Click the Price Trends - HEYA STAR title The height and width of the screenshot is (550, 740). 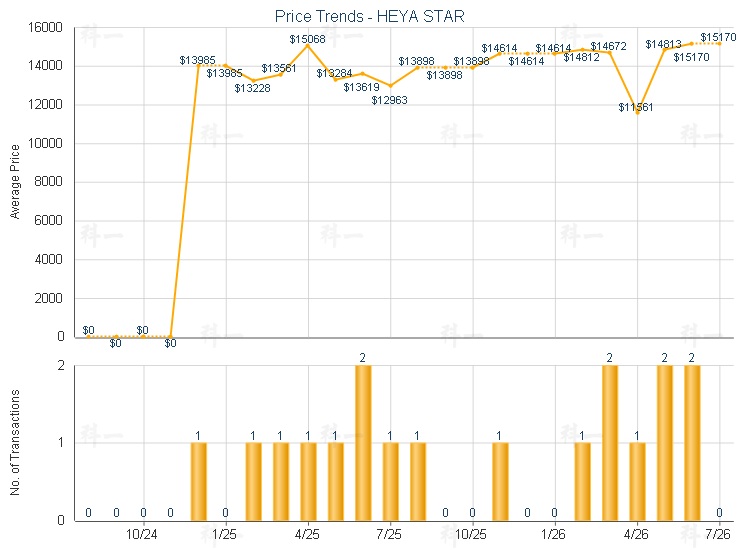[x=370, y=17]
